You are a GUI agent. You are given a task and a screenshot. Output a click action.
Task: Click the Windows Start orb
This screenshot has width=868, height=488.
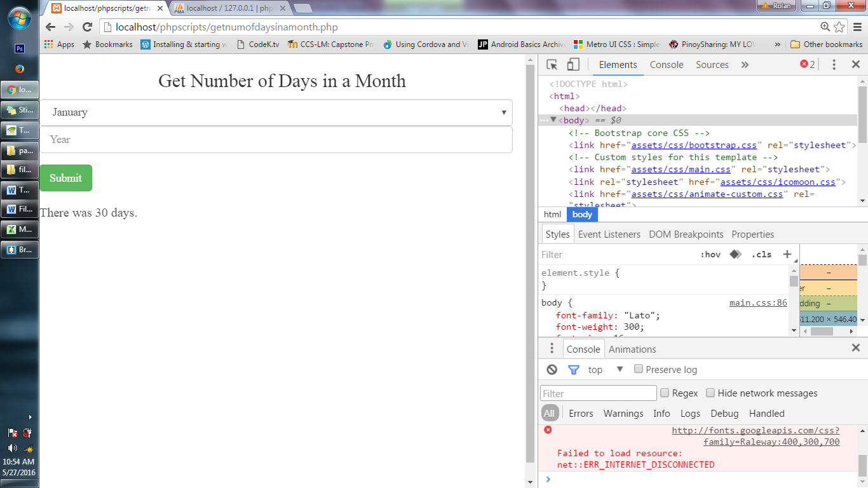[x=19, y=18]
